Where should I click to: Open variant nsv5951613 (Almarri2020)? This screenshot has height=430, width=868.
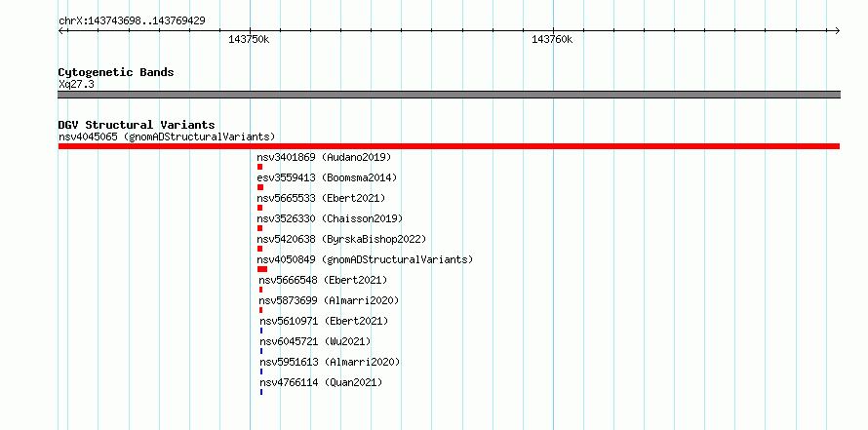330,362
